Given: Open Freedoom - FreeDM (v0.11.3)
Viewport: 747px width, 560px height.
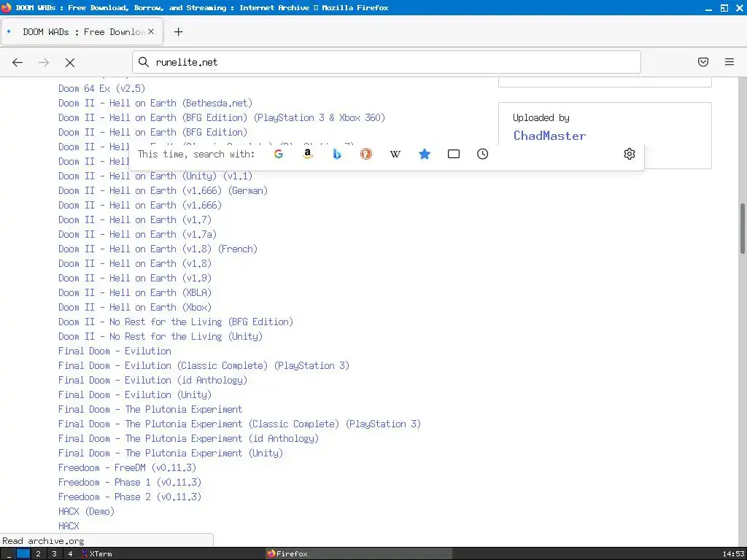Looking at the screenshot, I should (x=127, y=467).
